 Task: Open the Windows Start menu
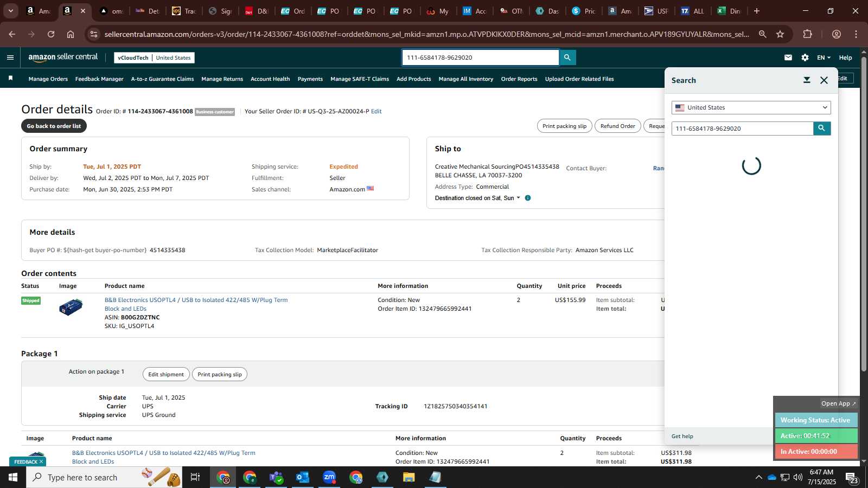click(x=13, y=477)
